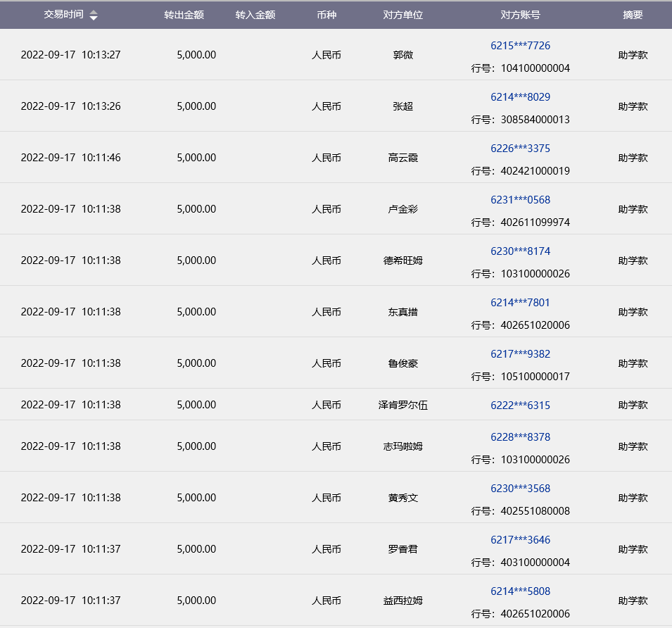Screen dimensions: 672x628
Task: Open account link 6230***8174
Action: [x=520, y=251]
